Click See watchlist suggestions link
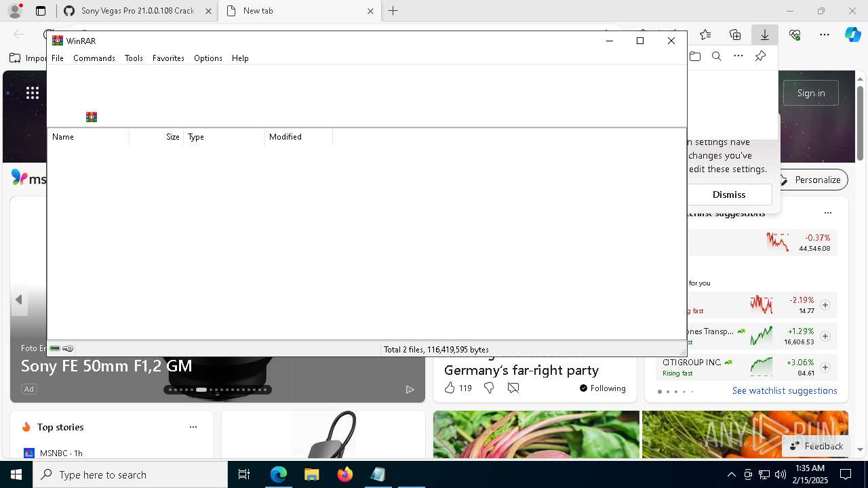The image size is (868, 488). (785, 390)
